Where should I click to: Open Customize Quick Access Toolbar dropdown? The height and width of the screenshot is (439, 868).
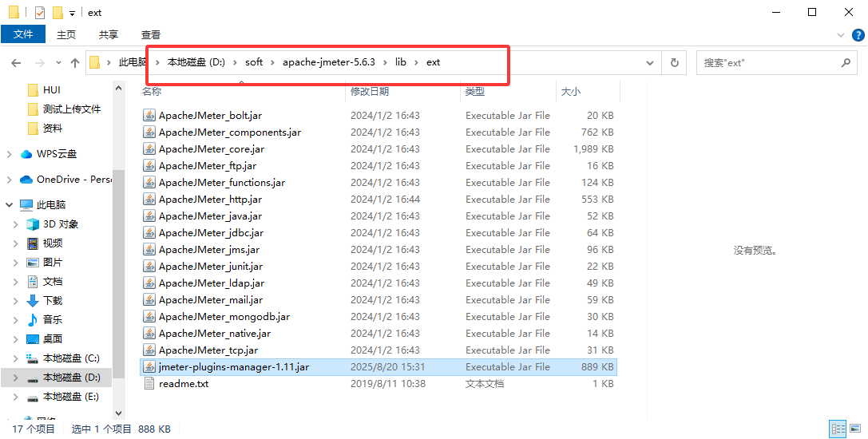click(72, 13)
